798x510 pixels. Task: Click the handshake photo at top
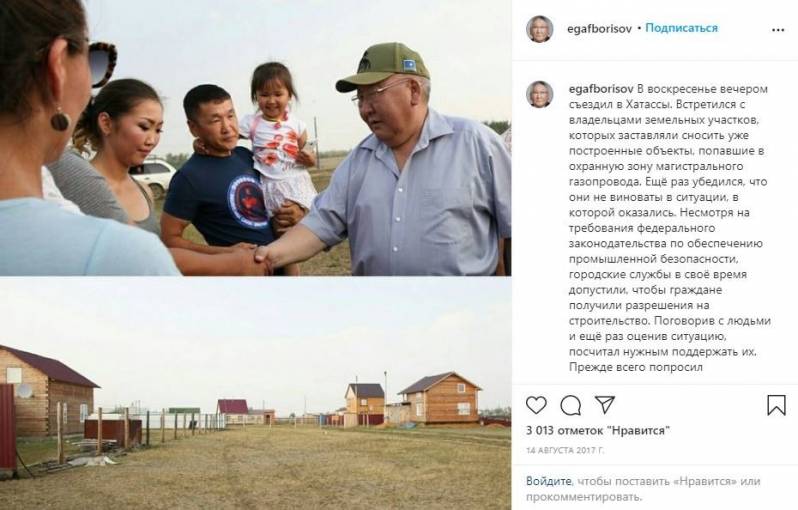pyautogui.click(x=255, y=138)
